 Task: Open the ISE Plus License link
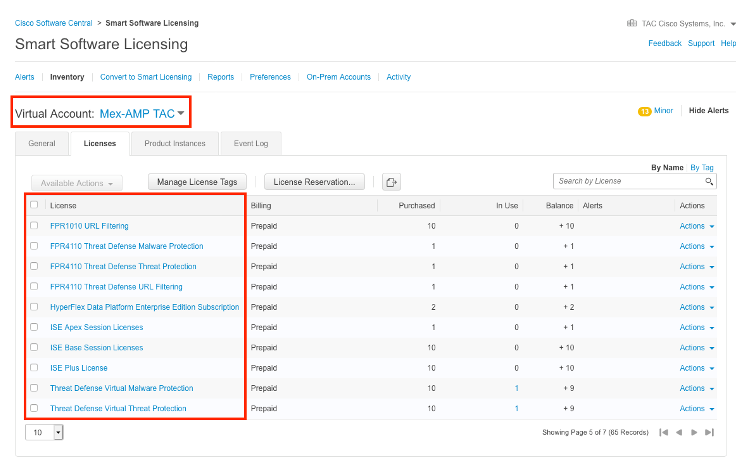pos(79,368)
